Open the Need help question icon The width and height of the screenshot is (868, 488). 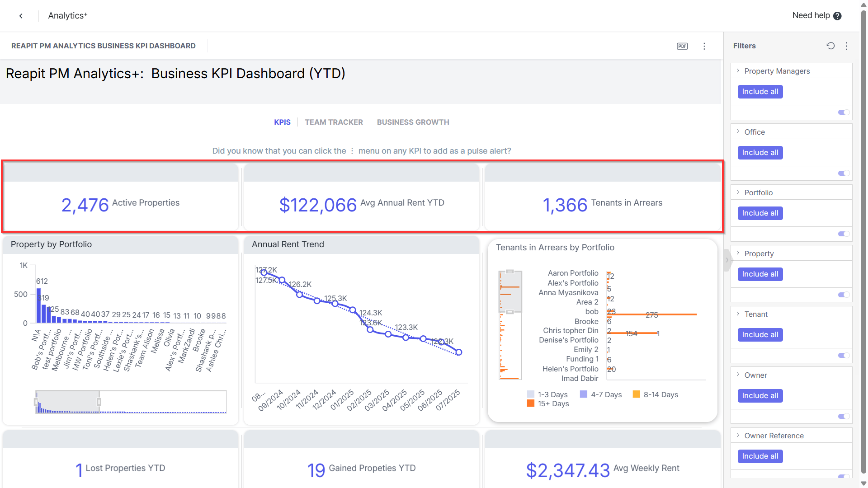pyautogui.click(x=837, y=16)
